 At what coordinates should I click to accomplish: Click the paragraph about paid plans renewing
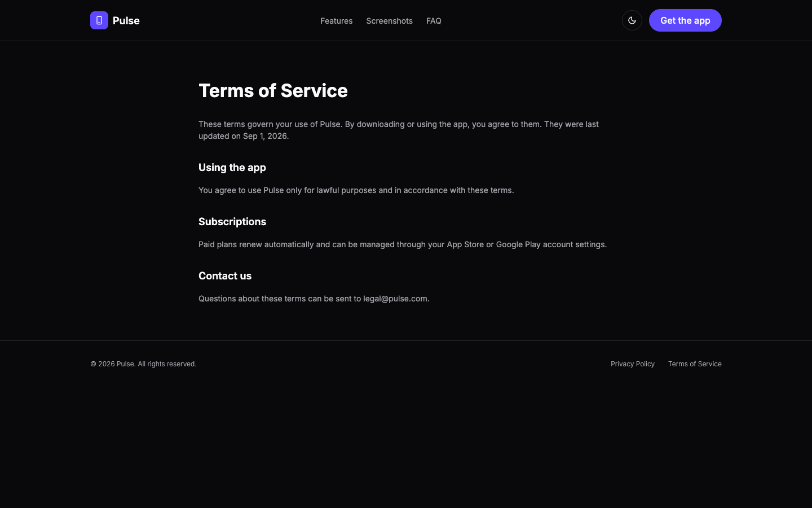coord(403,244)
